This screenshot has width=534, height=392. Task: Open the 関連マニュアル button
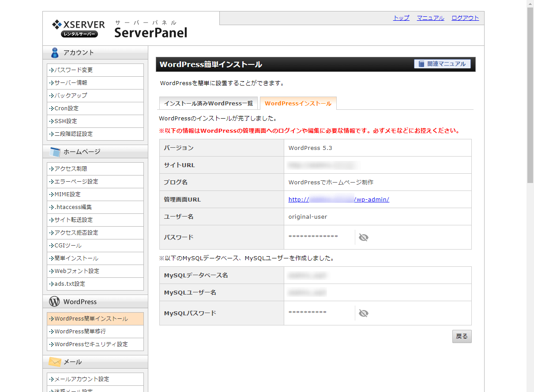(x=442, y=64)
